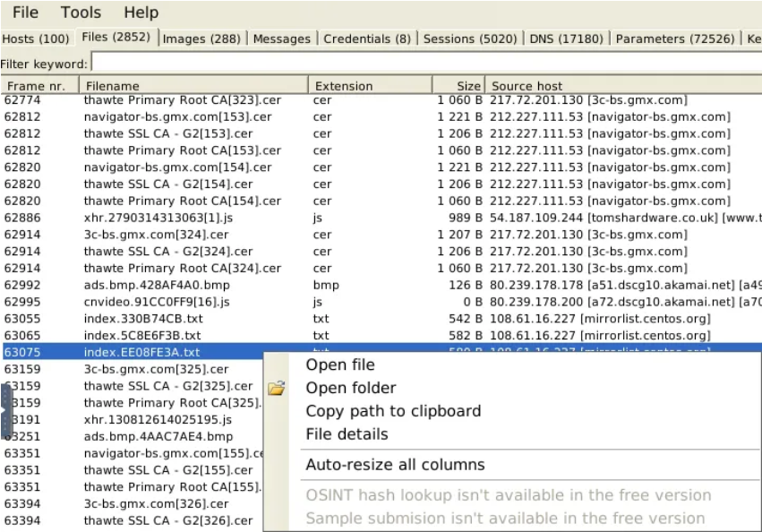This screenshot has width=762, height=532.
Task: Open the Sessions (5020) tab
Action: click(470, 39)
